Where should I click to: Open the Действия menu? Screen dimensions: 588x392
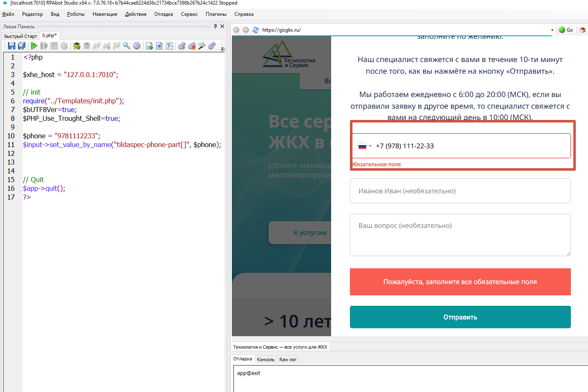click(136, 14)
